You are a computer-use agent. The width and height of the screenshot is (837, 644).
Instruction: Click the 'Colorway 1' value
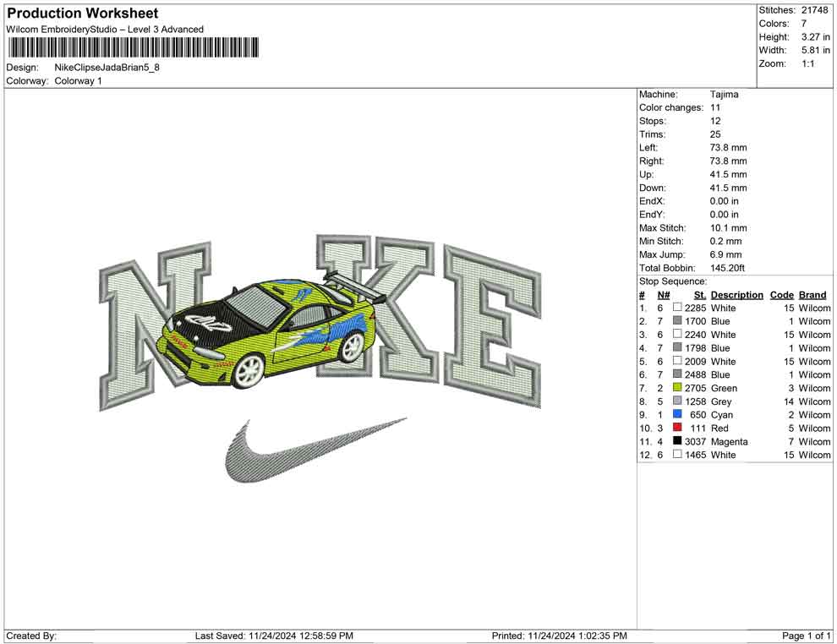pyautogui.click(x=78, y=81)
